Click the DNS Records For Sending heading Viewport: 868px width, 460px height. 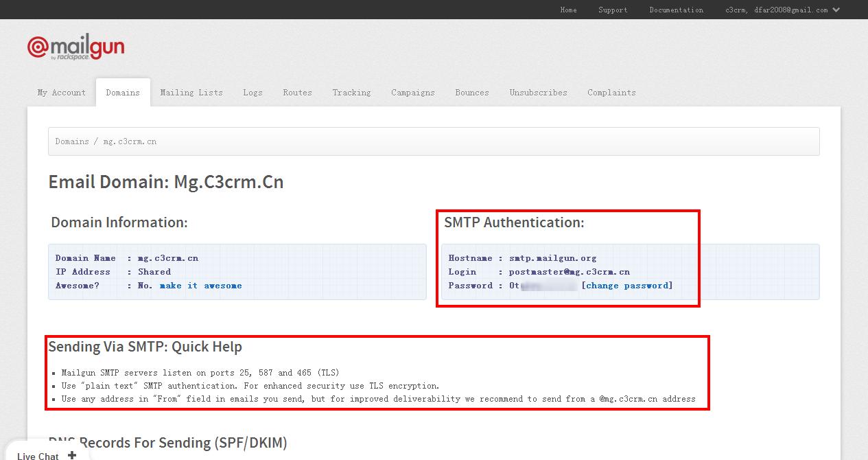pyautogui.click(x=167, y=443)
